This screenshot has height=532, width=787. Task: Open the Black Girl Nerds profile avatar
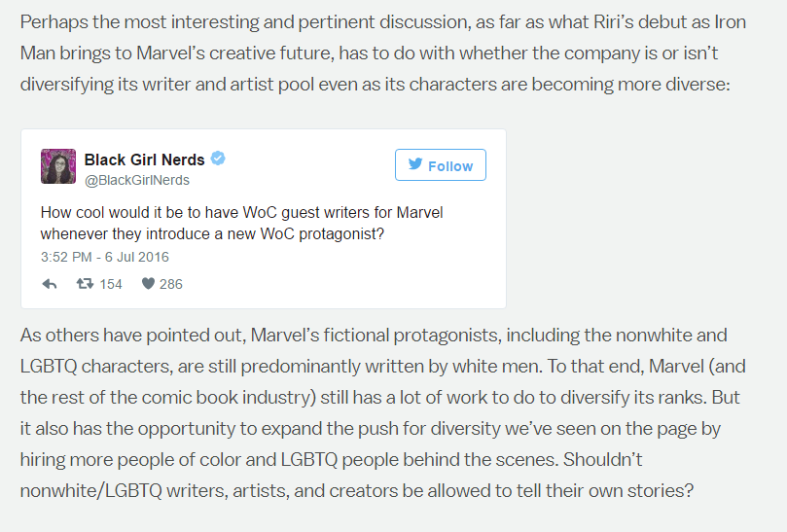58,166
